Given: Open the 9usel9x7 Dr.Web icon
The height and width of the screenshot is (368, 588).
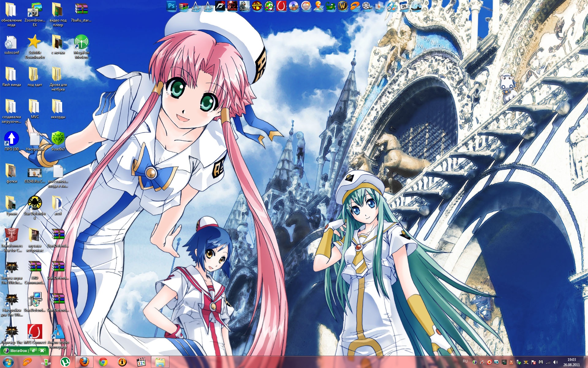Looking at the screenshot, I should coord(58,141).
